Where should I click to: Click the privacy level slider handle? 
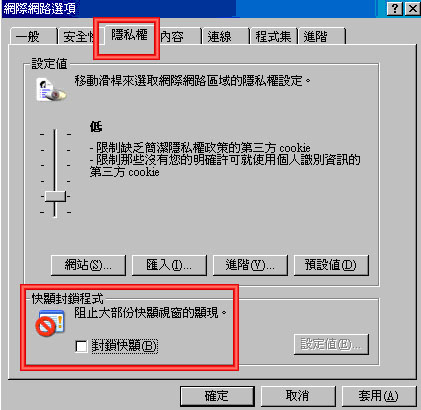(55, 196)
